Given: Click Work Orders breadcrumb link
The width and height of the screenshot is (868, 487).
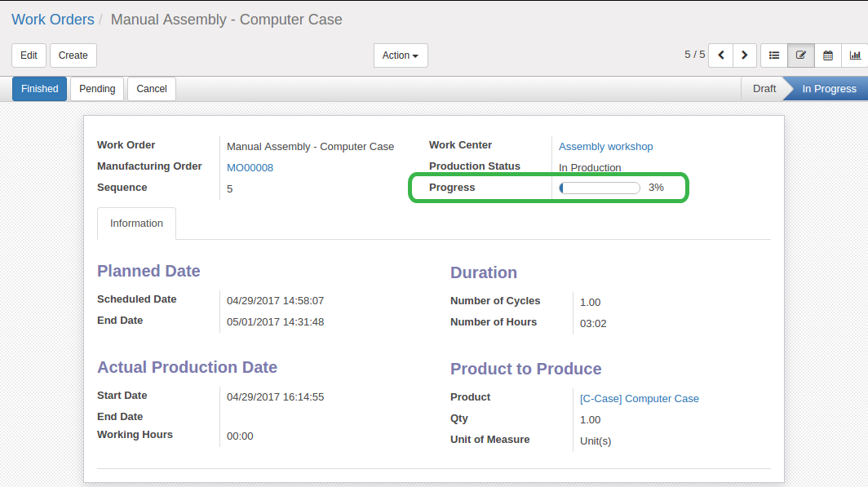Looking at the screenshot, I should (x=53, y=20).
